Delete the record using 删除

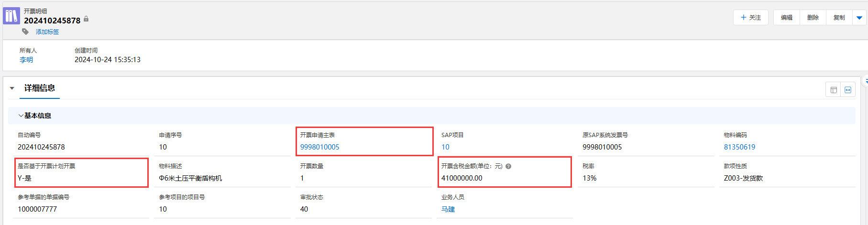click(x=813, y=18)
